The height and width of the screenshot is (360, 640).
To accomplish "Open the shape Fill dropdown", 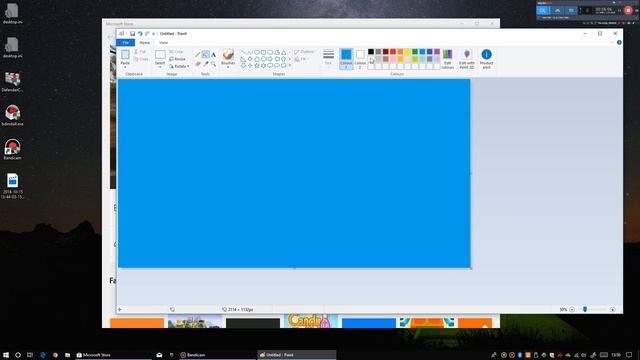I will point(301,59).
